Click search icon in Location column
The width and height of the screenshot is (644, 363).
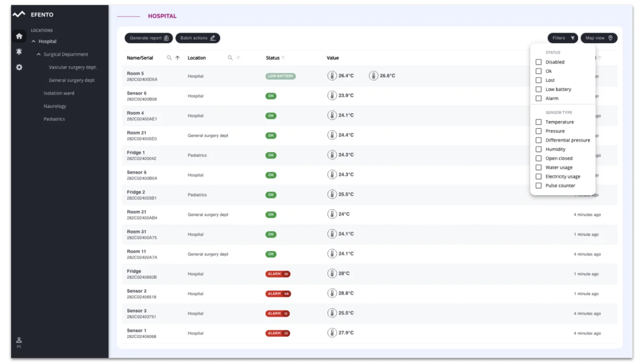pos(230,58)
